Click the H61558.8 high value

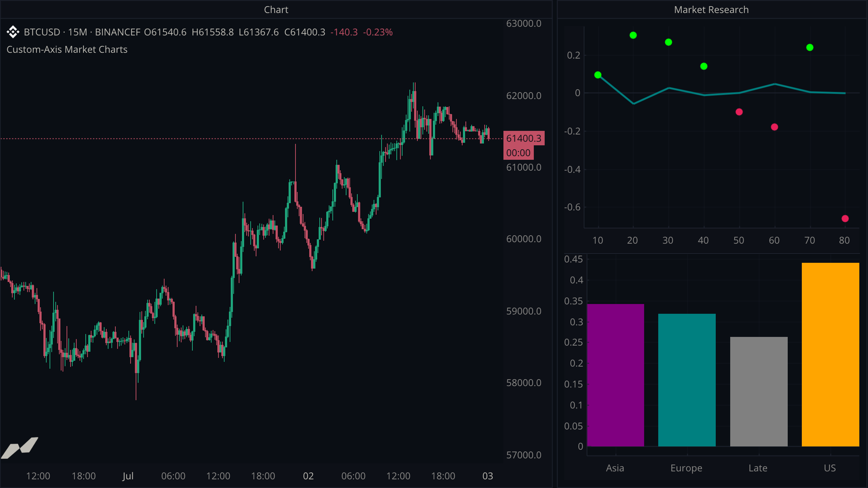[213, 32]
